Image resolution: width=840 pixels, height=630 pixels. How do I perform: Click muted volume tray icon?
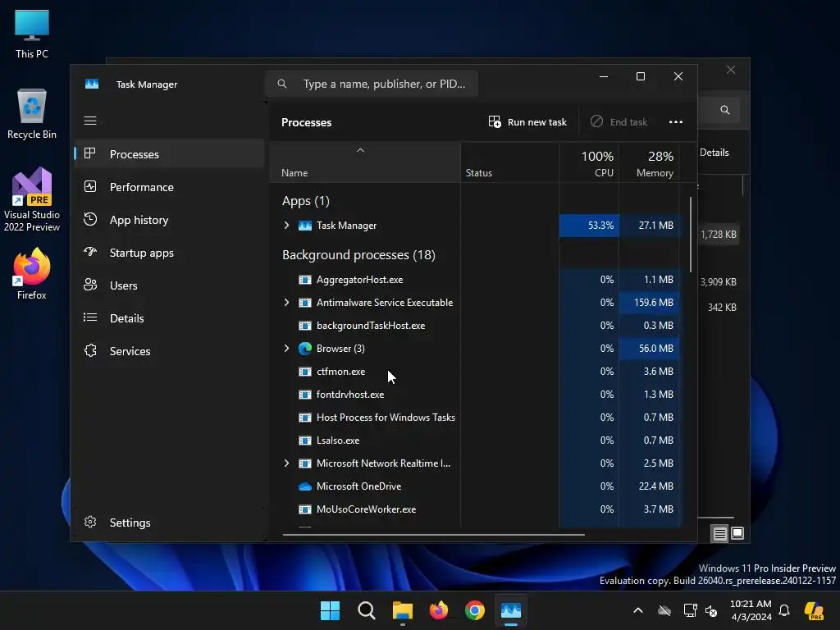coord(711,610)
